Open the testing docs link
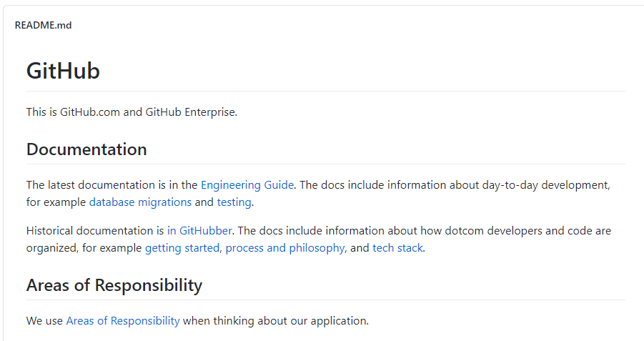The image size is (644, 341). 234,202
